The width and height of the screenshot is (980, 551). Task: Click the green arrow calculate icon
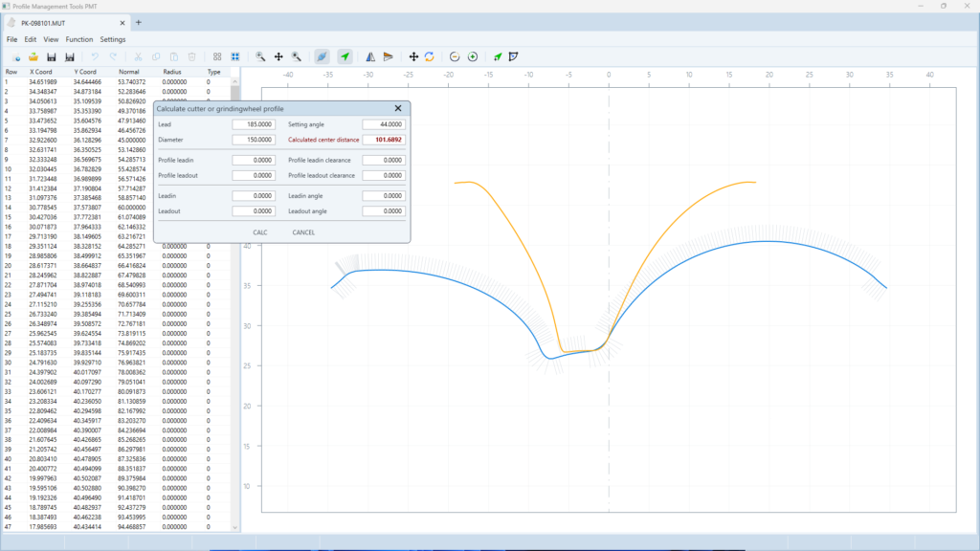tap(498, 56)
